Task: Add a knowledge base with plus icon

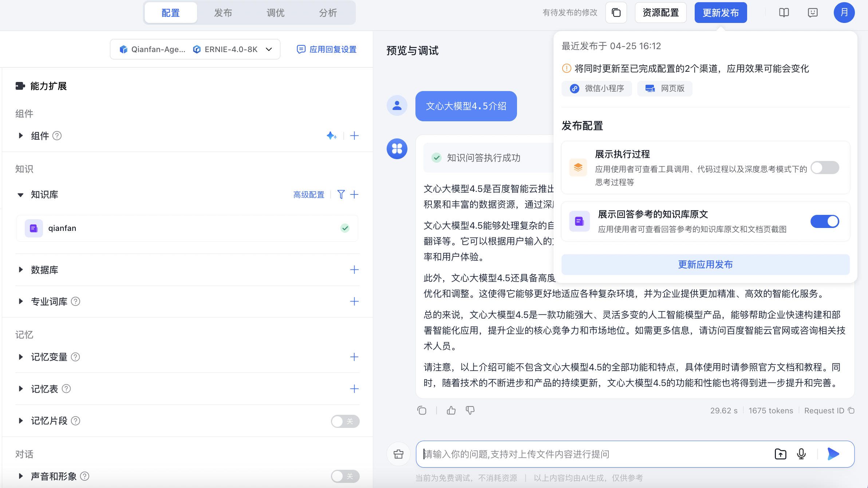Action: point(354,194)
